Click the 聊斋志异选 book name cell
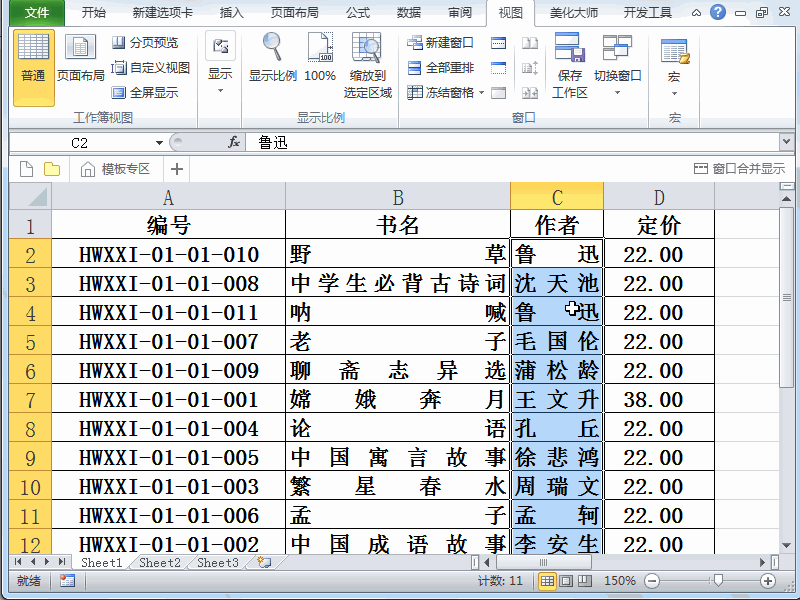The width and height of the screenshot is (800, 600). pyautogui.click(x=398, y=370)
